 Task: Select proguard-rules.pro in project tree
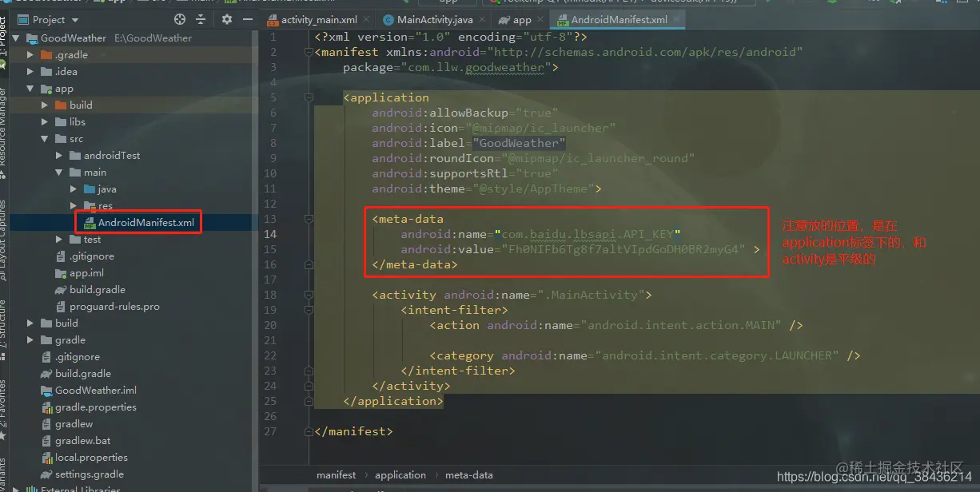[114, 307]
